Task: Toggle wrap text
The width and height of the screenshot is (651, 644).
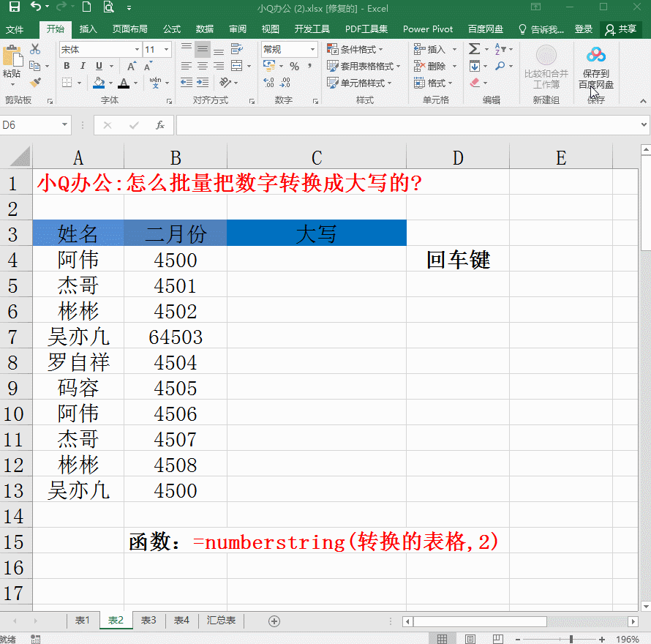Action: 237,49
